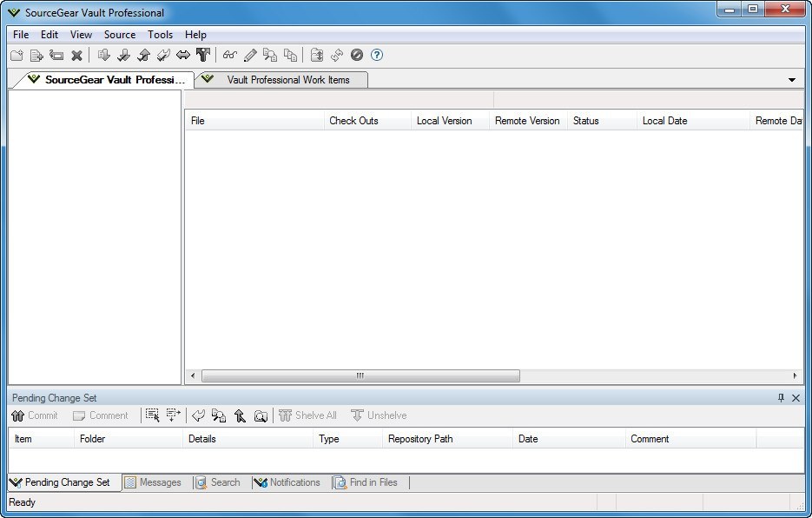Click the file list scroll right arrow
The width and height of the screenshot is (812, 518).
[x=795, y=376]
